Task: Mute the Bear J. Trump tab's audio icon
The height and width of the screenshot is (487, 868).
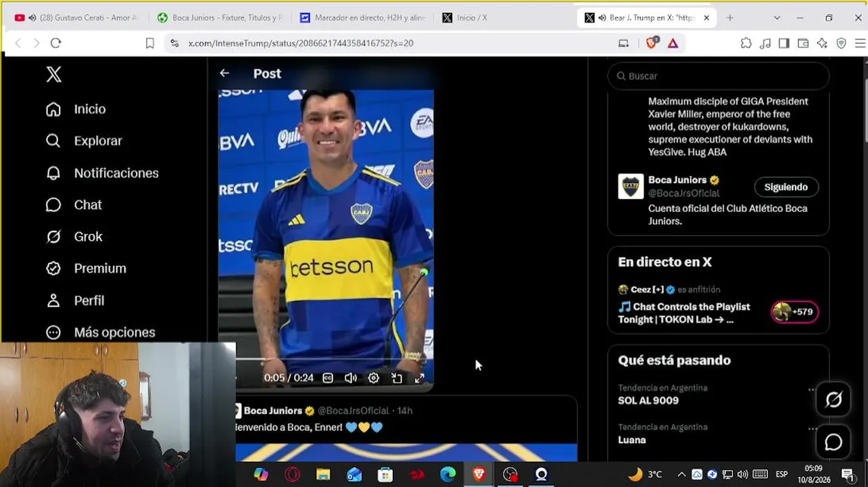Action: click(602, 18)
